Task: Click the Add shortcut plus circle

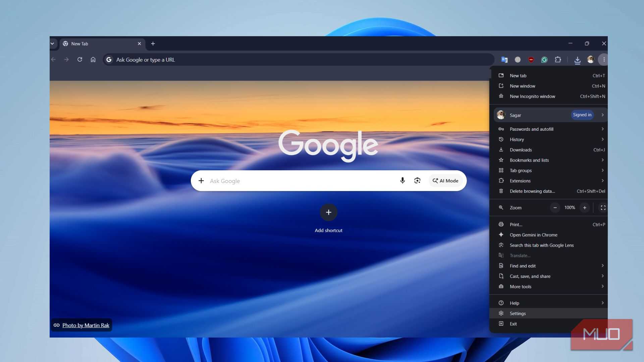Action: pos(329,212)
